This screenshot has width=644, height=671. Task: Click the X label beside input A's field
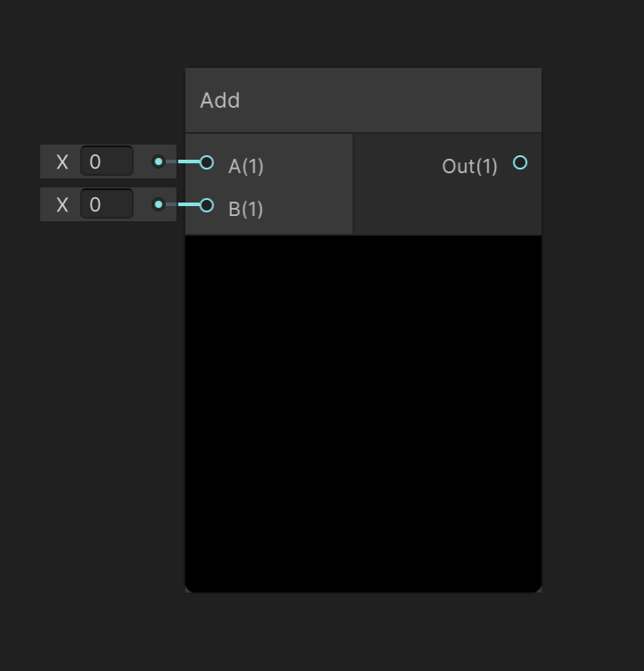point(62,162)
